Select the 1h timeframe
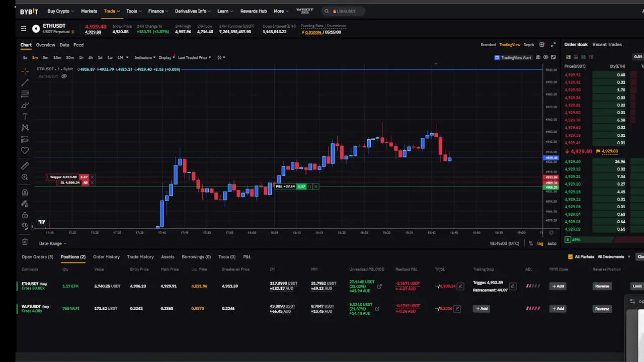The width and height of the screenshot is (644, 362). click(81, 57)
